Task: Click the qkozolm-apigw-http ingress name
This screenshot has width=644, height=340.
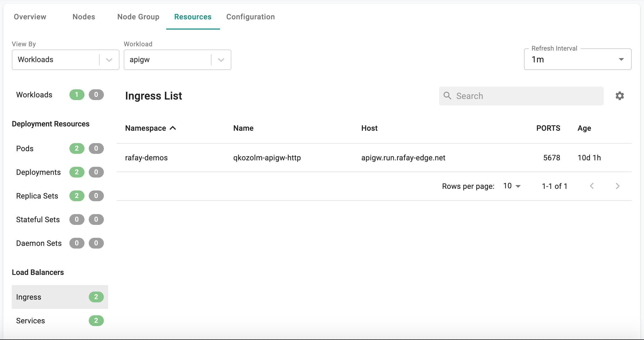Action: (x=267, y=158)
